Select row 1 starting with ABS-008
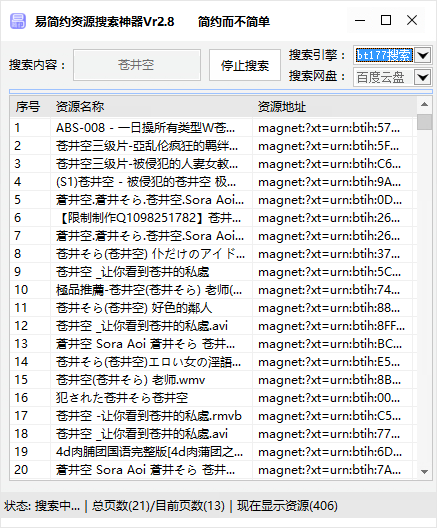The image size is (437, 528). click(x=213, y=128)
